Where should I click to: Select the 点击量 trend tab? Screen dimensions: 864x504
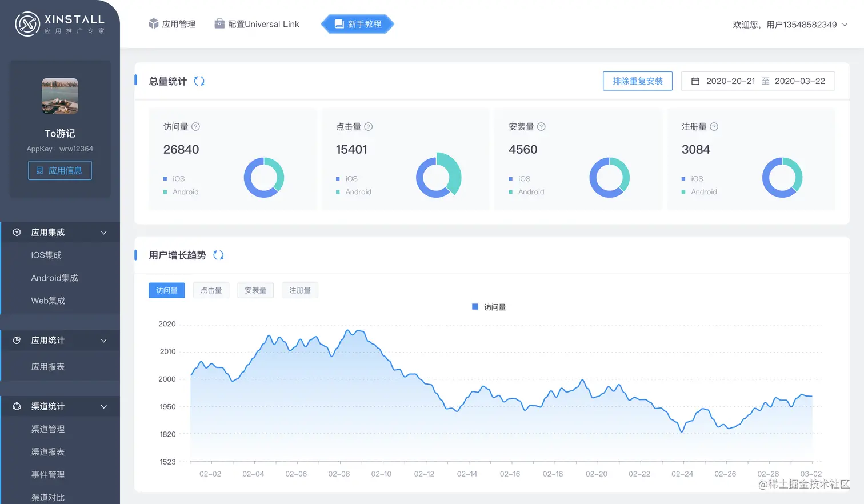211,290
